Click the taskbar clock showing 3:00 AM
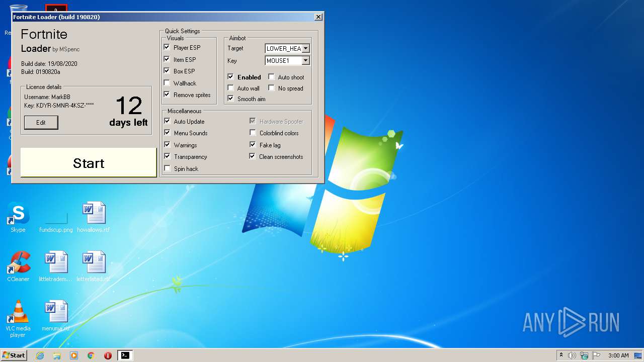 (x=618, y=355)
